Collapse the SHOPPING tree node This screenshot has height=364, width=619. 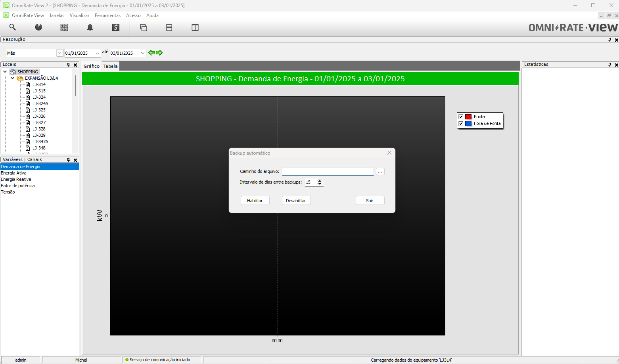[5, 72]
